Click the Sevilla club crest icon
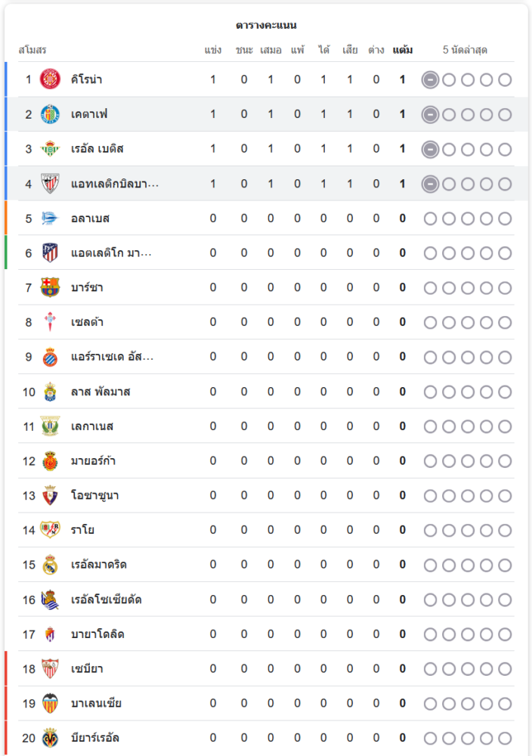 (x=50, y=668)
